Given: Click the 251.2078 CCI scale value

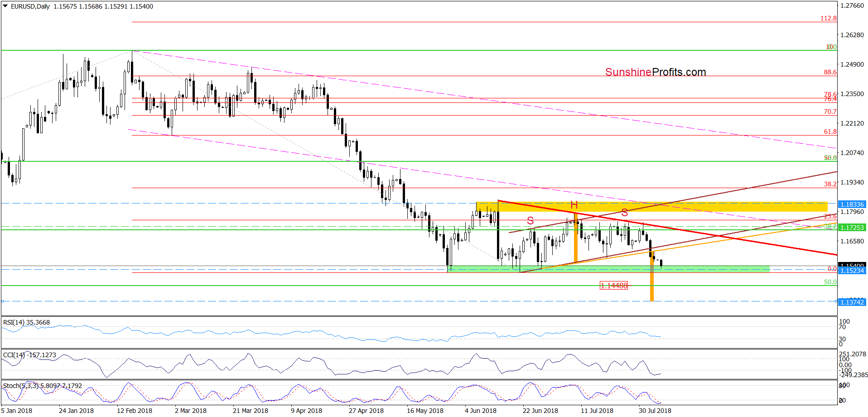Looking at the screenshot, I should click(853, 354).
